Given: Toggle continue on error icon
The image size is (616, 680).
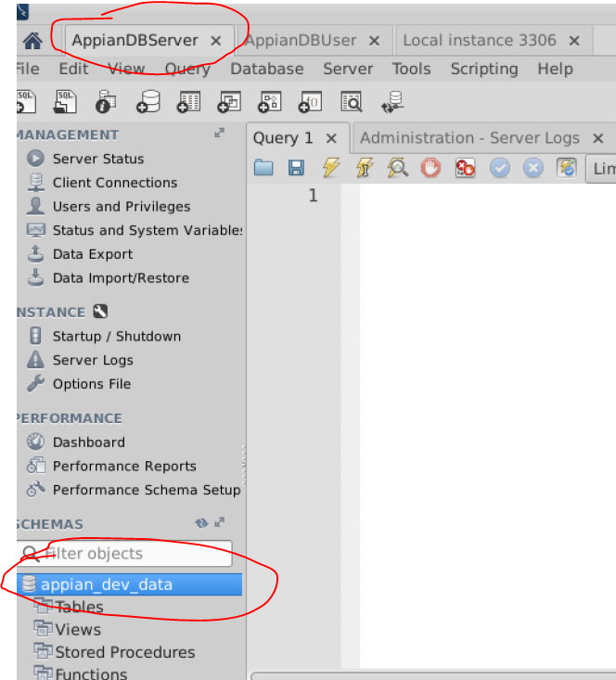Looking at the screenshot, I should (465, 167).
